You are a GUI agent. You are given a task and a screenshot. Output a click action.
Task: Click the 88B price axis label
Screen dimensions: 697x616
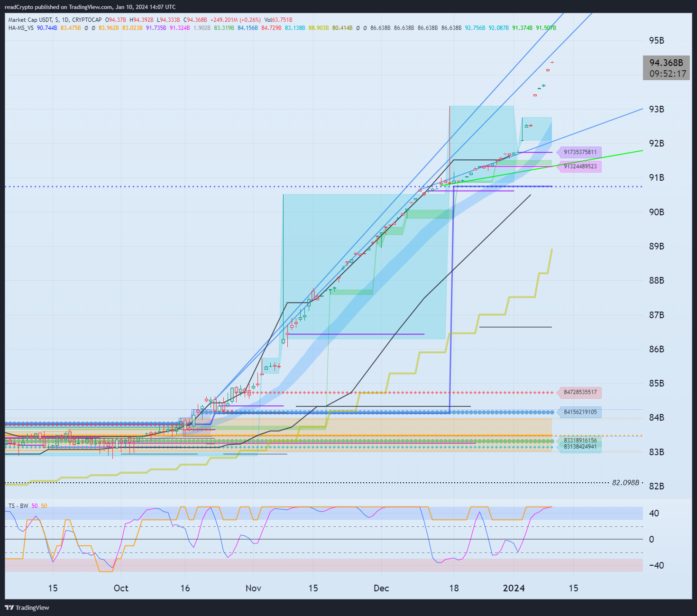coord(656,280)
